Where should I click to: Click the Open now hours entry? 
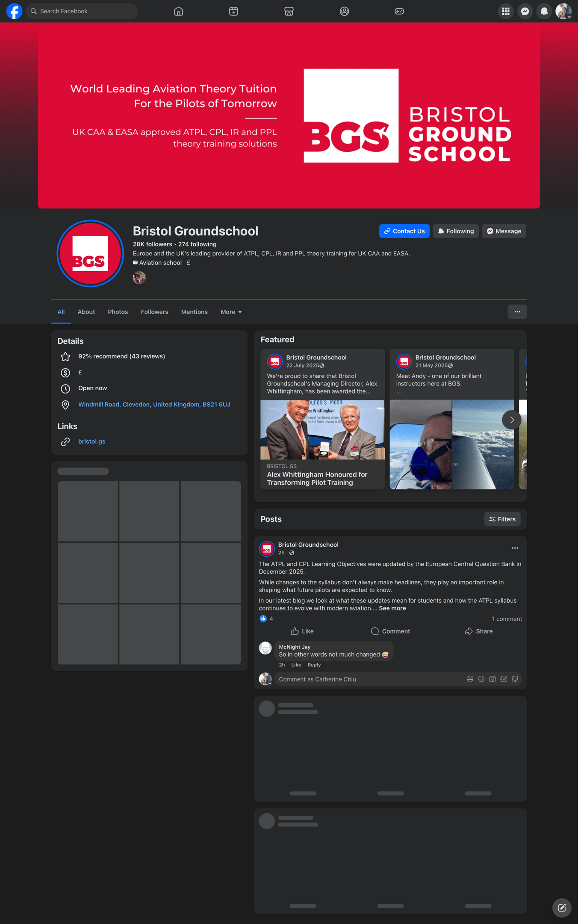pos(92,388)
